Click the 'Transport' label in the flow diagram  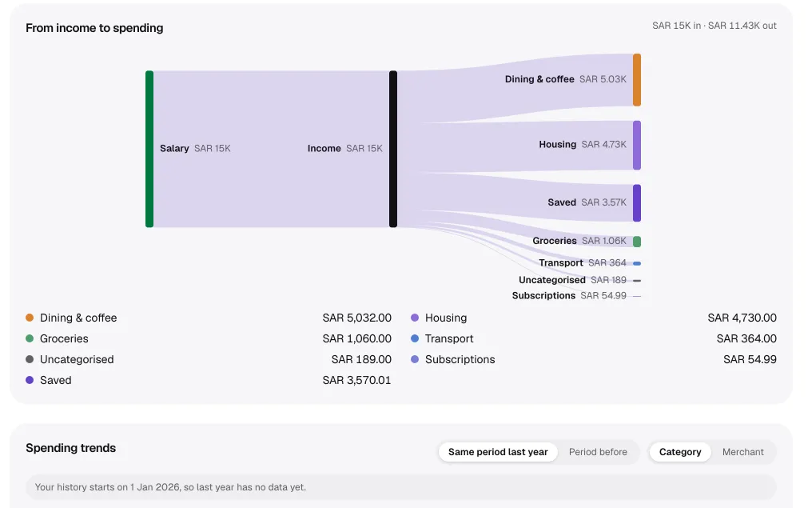click(x=561, y=263)
